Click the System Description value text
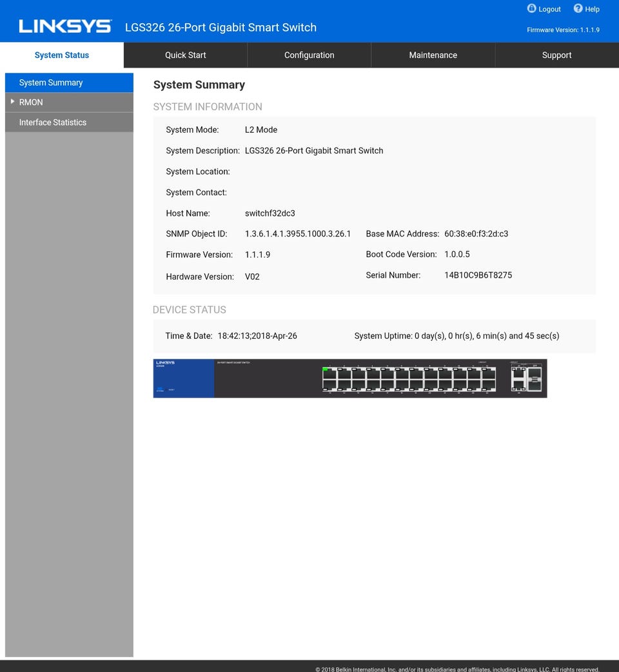 (x=314, y=150)
